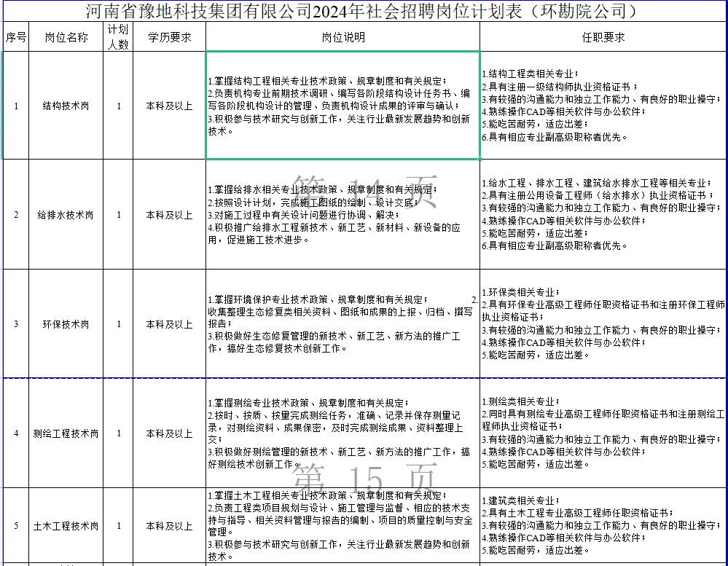Select requirements cell starting 测绘类相关专业
Screen dimensions: 728x566
pos(604,433)
